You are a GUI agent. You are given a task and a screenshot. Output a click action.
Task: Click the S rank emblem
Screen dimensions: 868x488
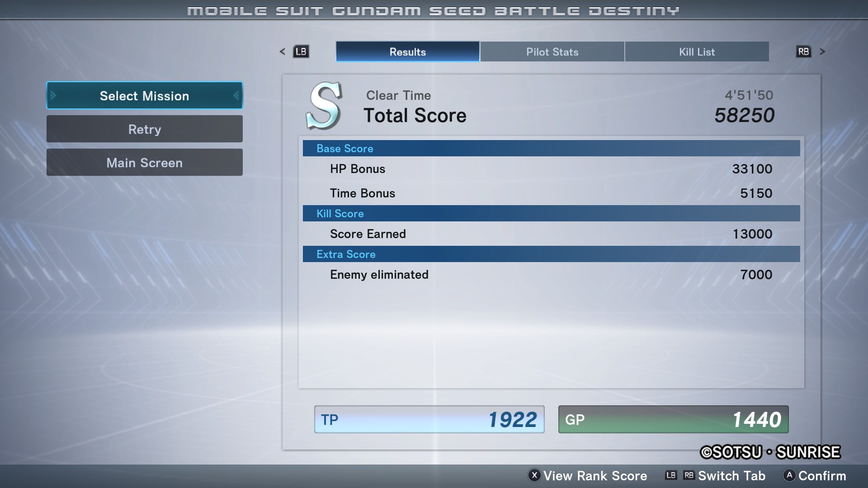point(324,106)
